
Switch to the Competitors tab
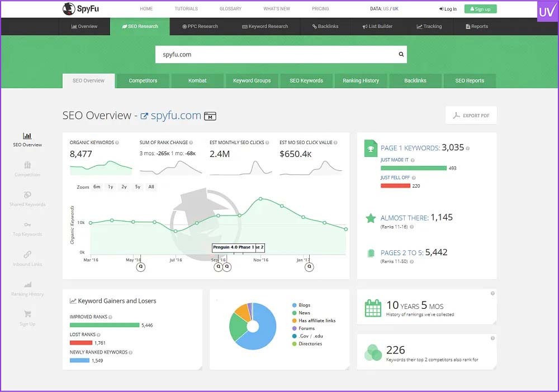pos(143,81)
